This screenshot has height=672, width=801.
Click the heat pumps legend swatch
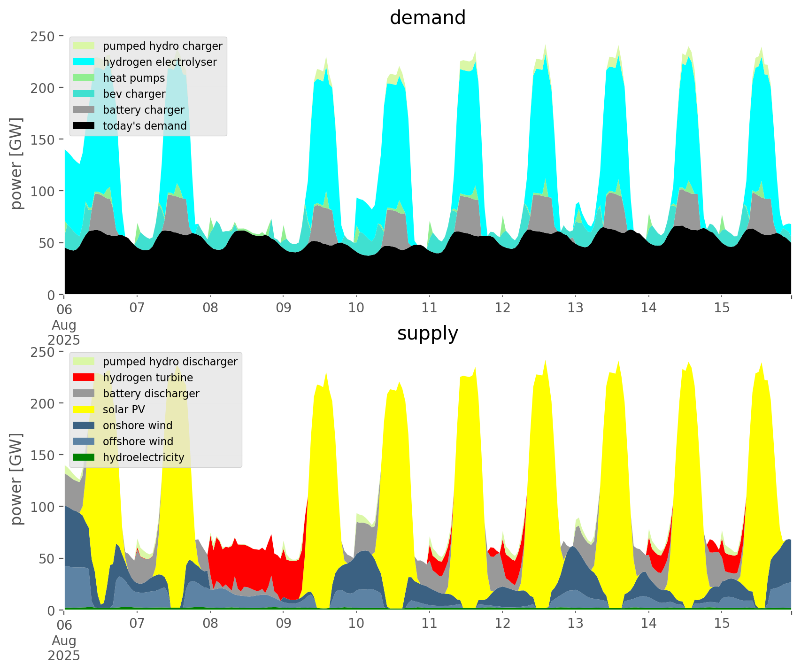pos(85,78)
